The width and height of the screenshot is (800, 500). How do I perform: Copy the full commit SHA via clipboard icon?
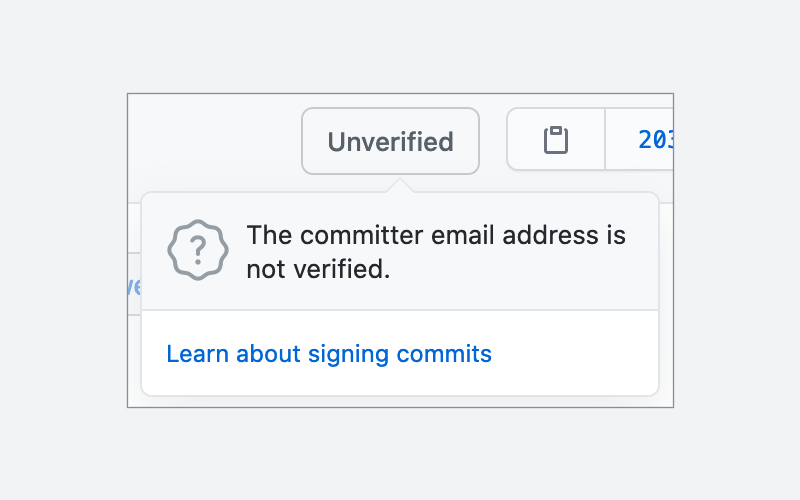(x=556, y=139)
